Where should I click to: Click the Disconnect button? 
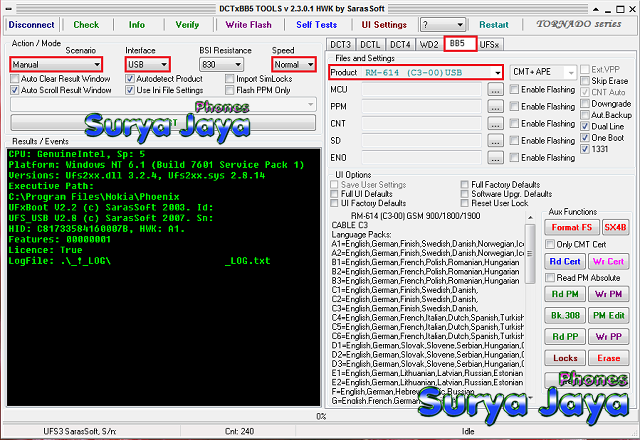tap(31, 25)
